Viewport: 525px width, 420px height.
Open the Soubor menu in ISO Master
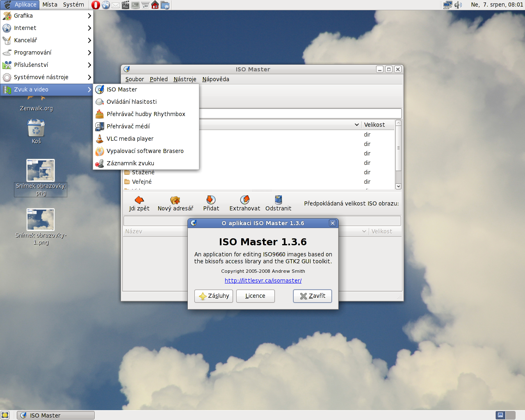(135, 79)
